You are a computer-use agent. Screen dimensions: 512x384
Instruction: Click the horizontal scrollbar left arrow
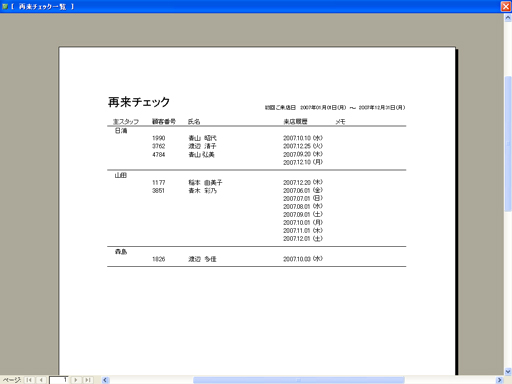105,380
